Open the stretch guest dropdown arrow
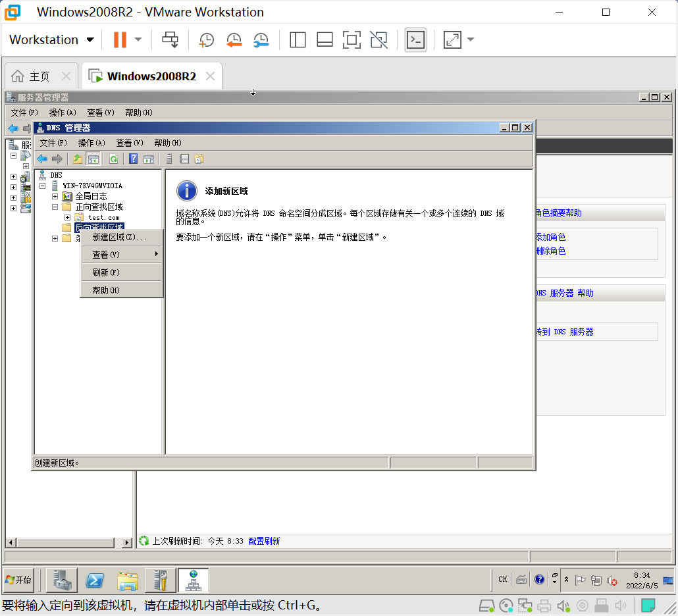This screenshot has height=616, width=678. click(x=471, y=39)
